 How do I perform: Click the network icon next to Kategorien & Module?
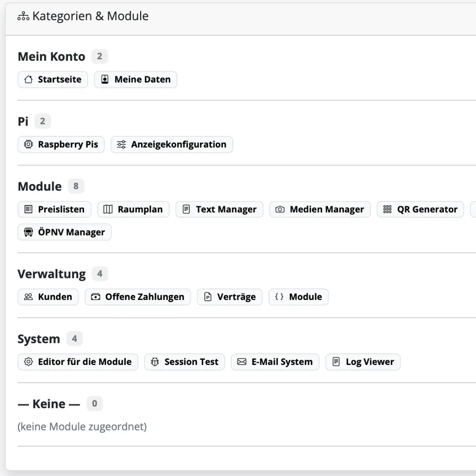pos(23,16)
